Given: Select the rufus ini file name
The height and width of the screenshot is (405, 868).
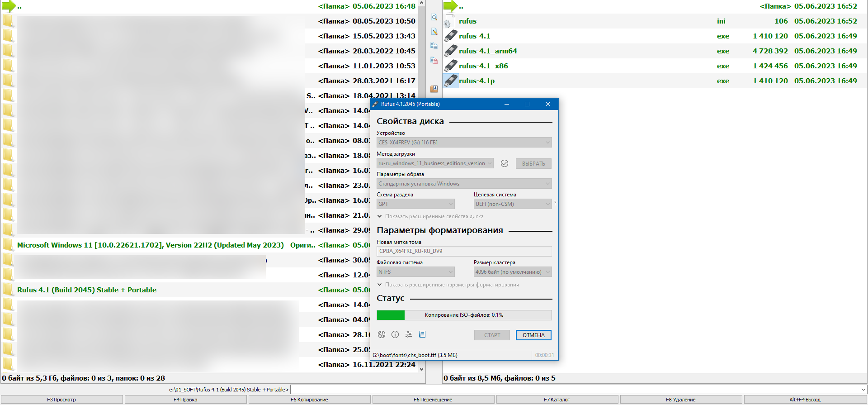Looking at the screenshot, I should pyautogui.click(x=467, y=21).
